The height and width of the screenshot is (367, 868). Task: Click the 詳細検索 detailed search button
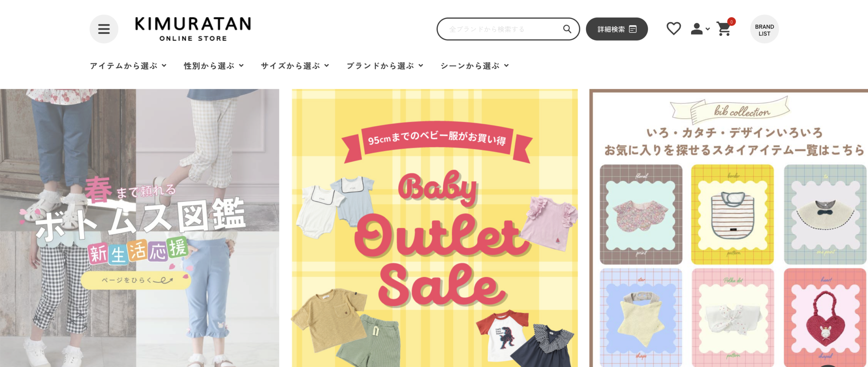pyautogui.click(x=617, y=29)
